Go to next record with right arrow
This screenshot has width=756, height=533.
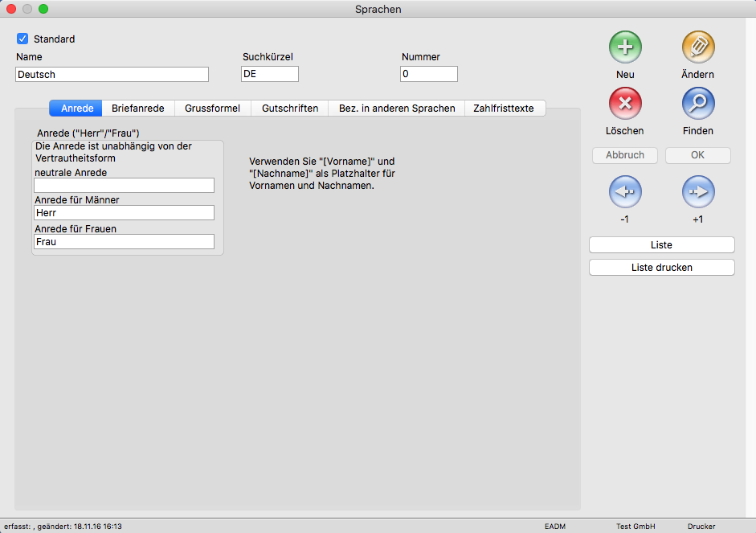[697, 193]
